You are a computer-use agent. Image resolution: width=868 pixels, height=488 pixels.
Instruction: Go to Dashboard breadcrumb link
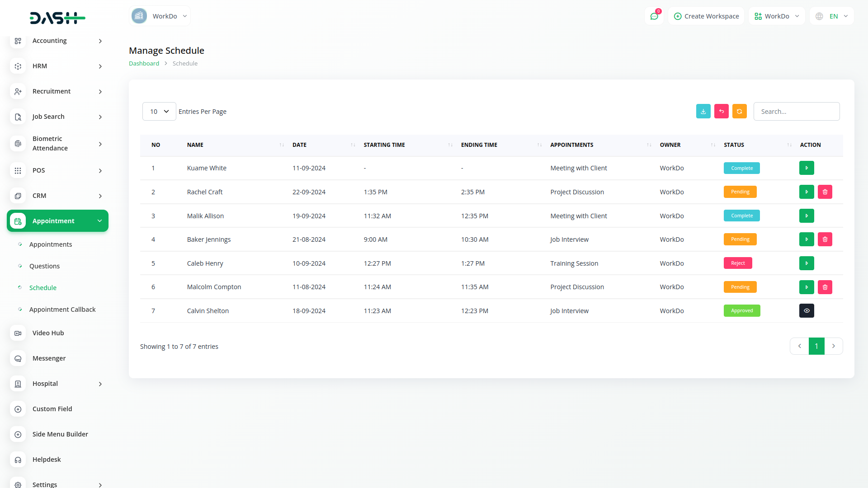click(x=144, y=64)
